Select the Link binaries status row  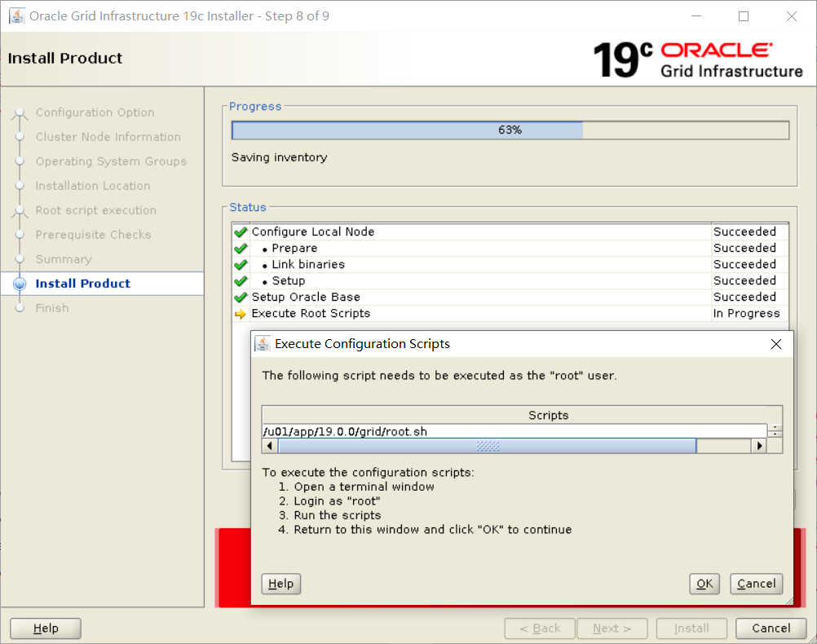(x=510, y=265)
